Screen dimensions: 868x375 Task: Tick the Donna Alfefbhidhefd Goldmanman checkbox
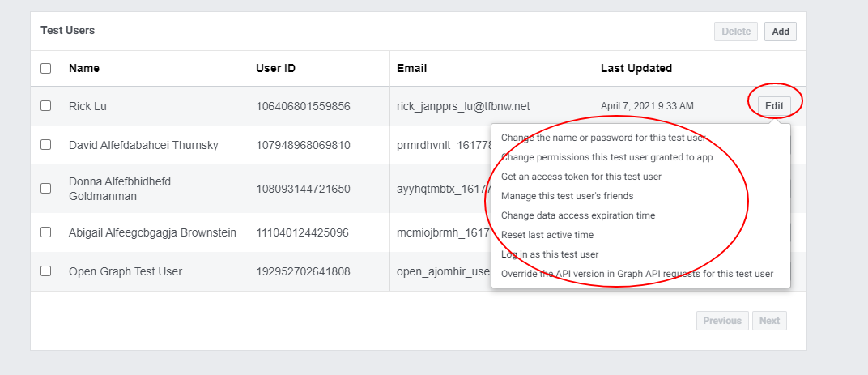pyautogui.click(x=46, y=189)
